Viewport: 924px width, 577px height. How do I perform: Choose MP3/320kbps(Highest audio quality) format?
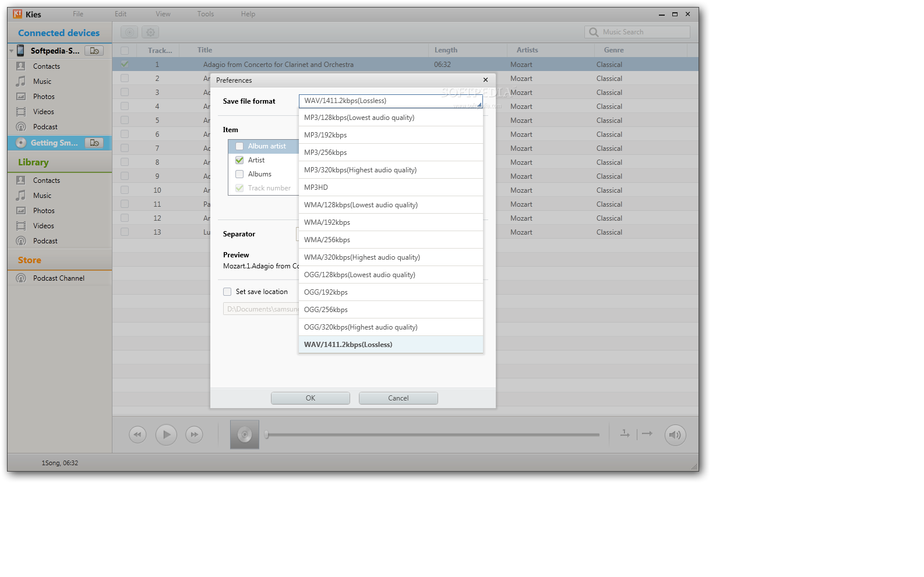point(391,170)
